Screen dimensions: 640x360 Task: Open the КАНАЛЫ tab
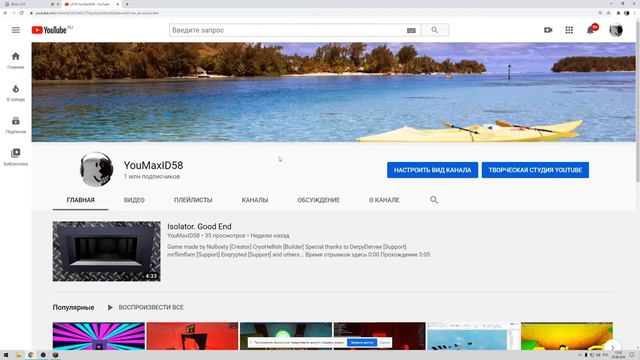tap(255, 200)
